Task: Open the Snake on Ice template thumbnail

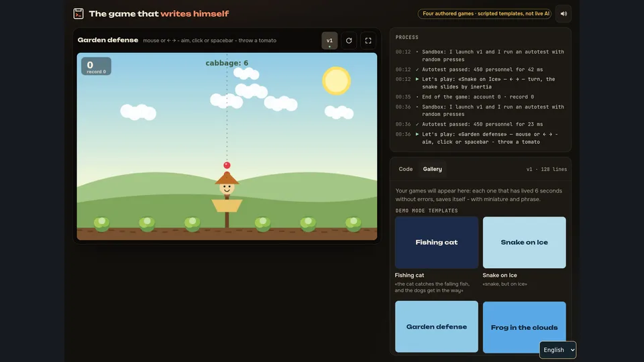Action: pos(524,243)
